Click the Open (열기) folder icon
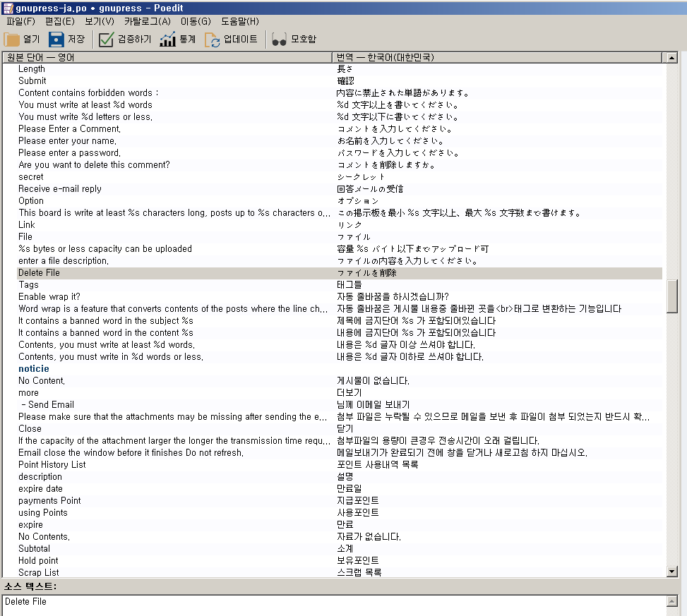687x616 pixels. tap(12, 40)
